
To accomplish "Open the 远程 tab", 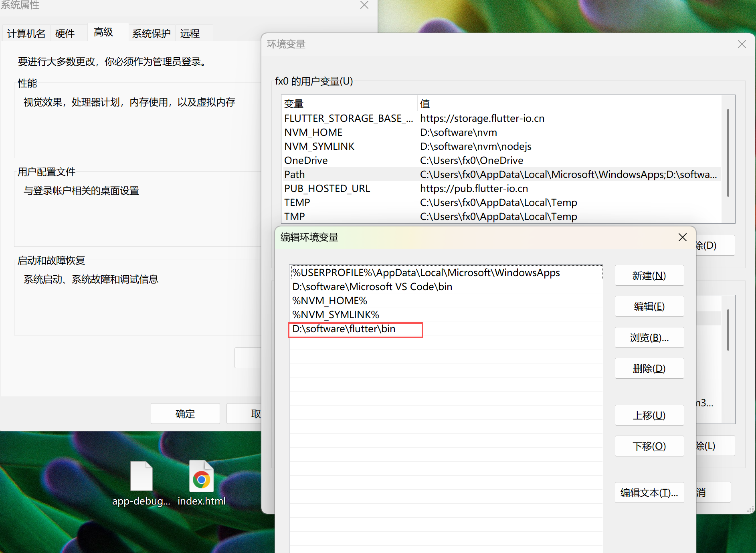I will tap(189, 33).
